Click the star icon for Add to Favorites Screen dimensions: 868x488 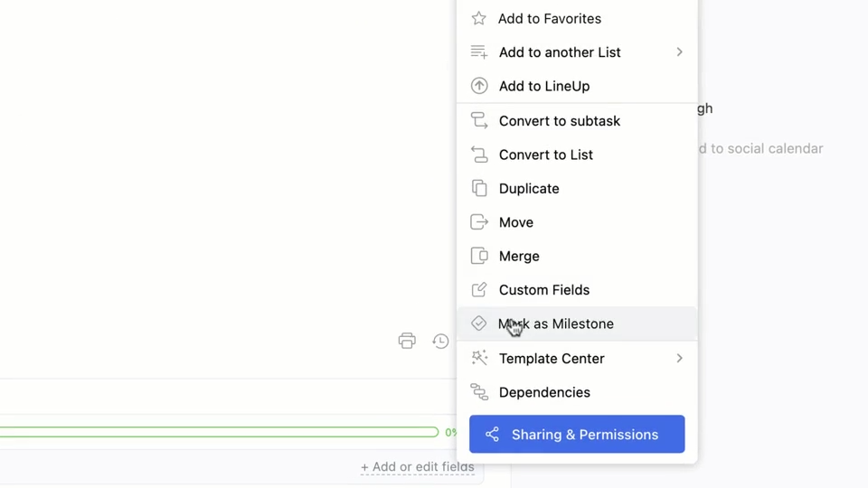[x=479, y=18]
